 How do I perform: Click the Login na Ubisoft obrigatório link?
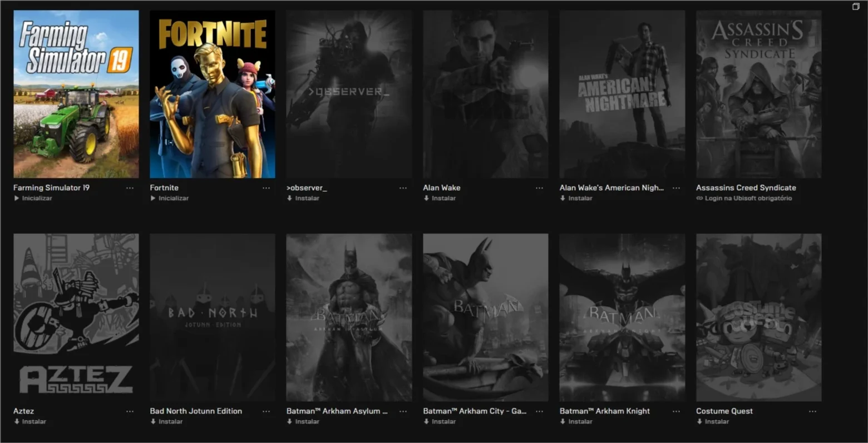744,198
